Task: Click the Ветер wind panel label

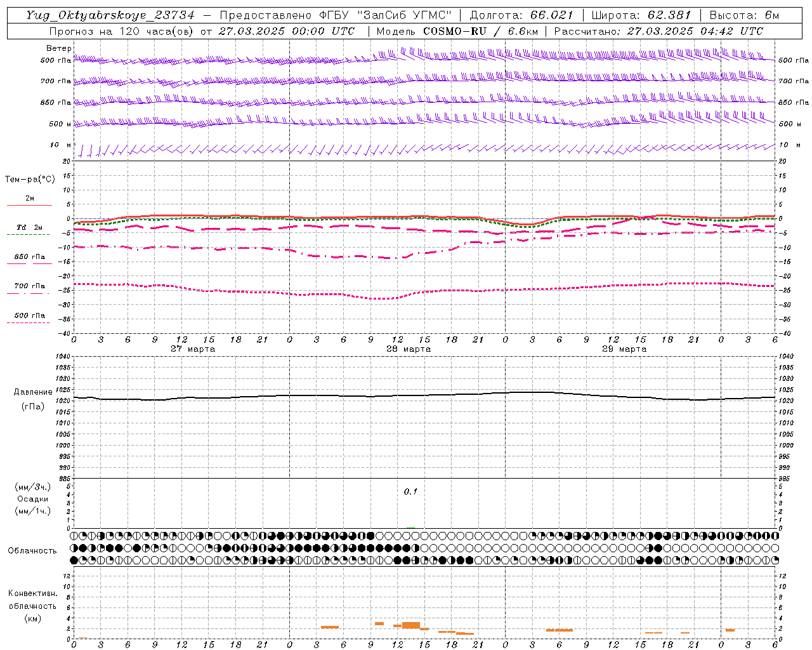Action: [x=59, y=48]
